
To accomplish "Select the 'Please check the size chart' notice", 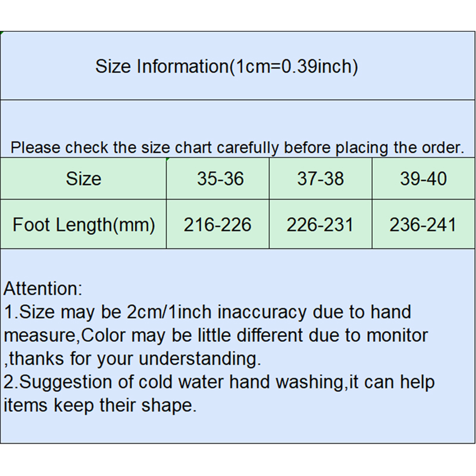I will [237, 147].
